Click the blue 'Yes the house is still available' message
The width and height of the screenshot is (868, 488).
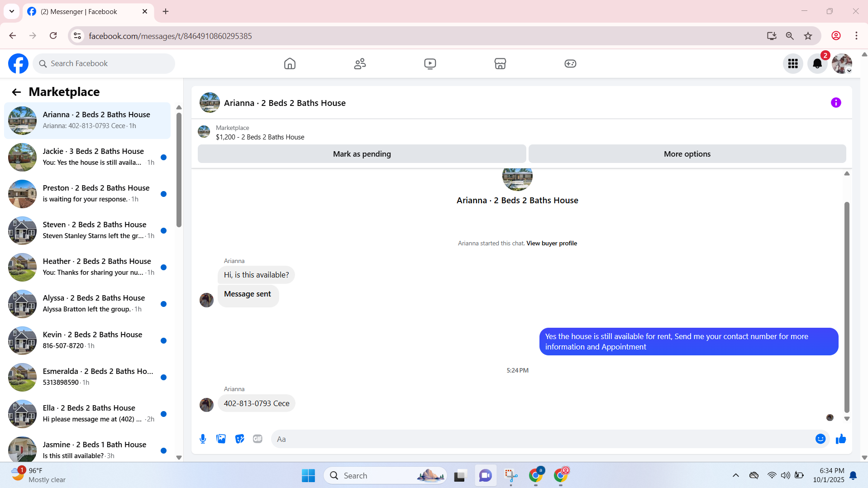689,342
